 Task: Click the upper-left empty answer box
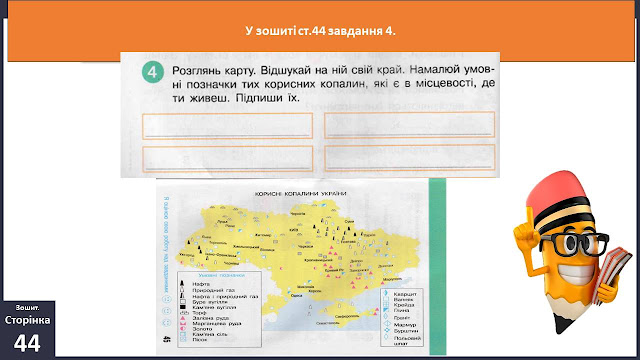(227, 126)
